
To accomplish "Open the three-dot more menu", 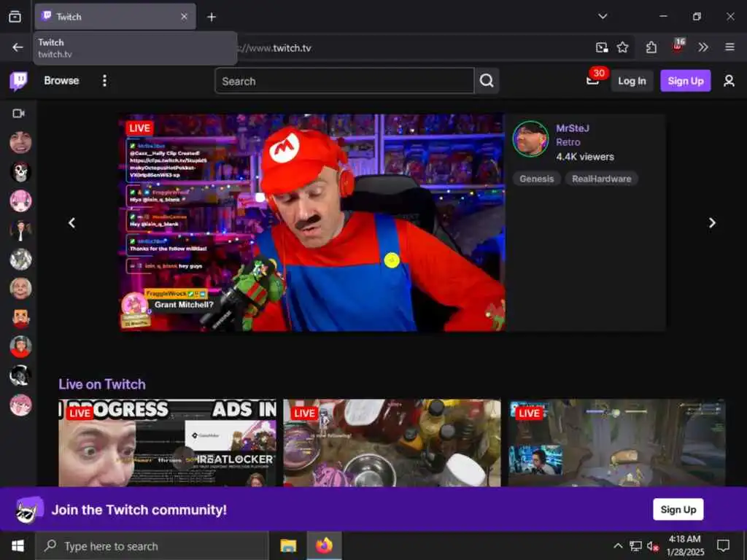I will (x=104, y=80).
